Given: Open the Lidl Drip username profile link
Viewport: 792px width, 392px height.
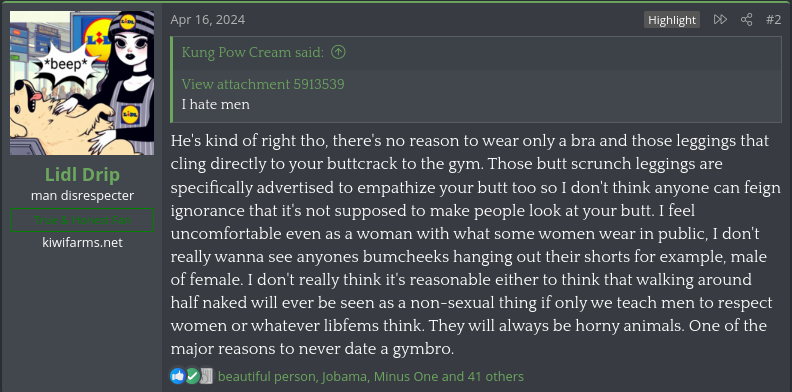Looking at the screenshot, I should point(82,175).
